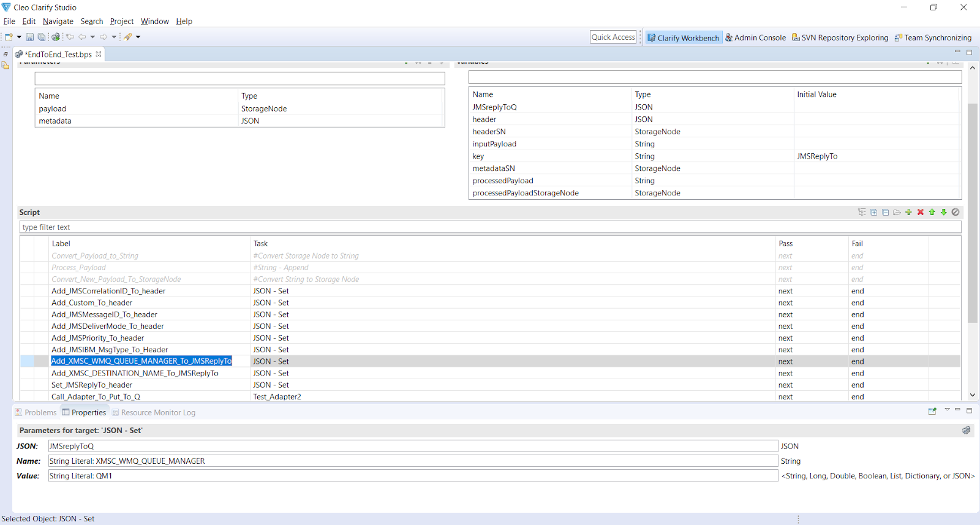Click the Expand All icon in Script toolbar
Image resolution: width=980 pixels, height=525 pixels.
[x=873, y=212]
